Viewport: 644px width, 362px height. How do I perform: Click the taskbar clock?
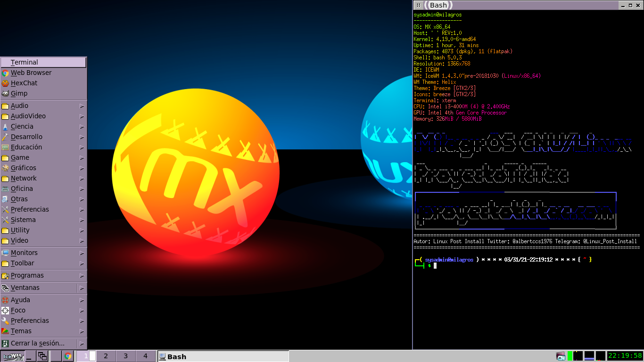pyautogui.click(x=625, y=356)
